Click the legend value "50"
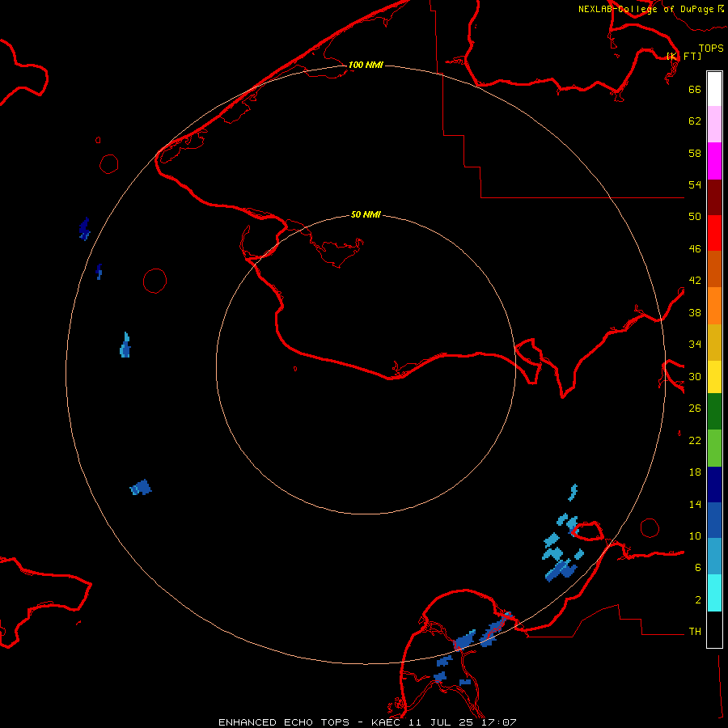 point(695,217)
